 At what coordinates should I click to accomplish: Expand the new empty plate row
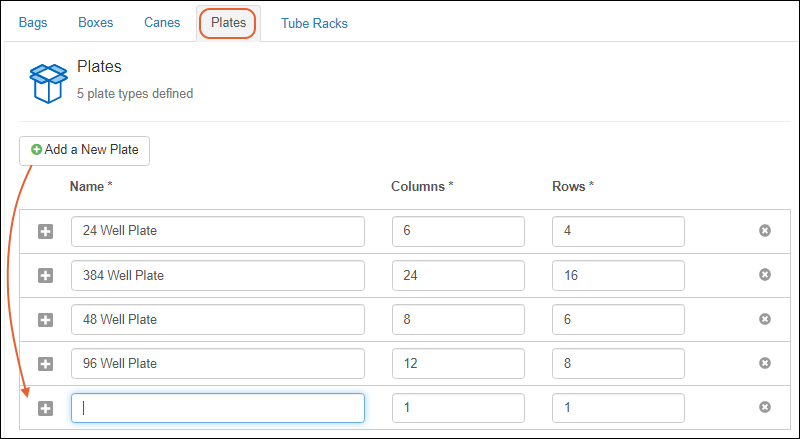click(45, 407)
